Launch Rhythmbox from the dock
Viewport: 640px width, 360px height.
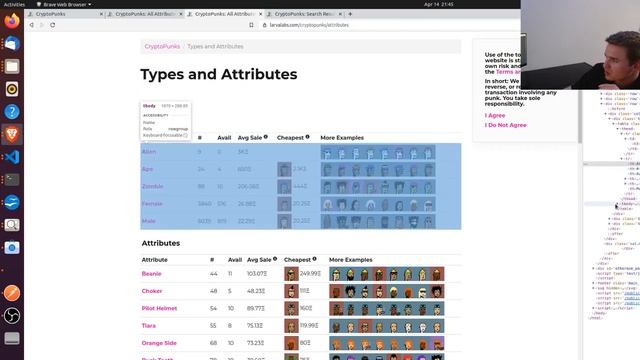(12, 89)
